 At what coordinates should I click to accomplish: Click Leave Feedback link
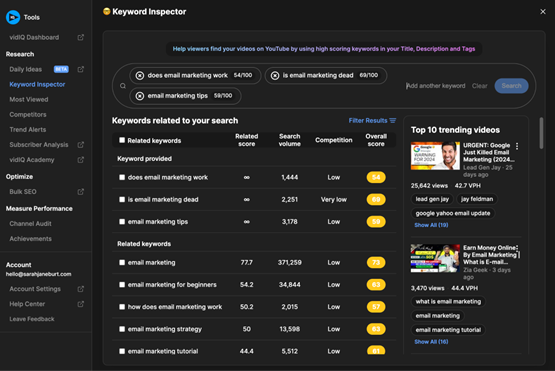coord(32,319)
